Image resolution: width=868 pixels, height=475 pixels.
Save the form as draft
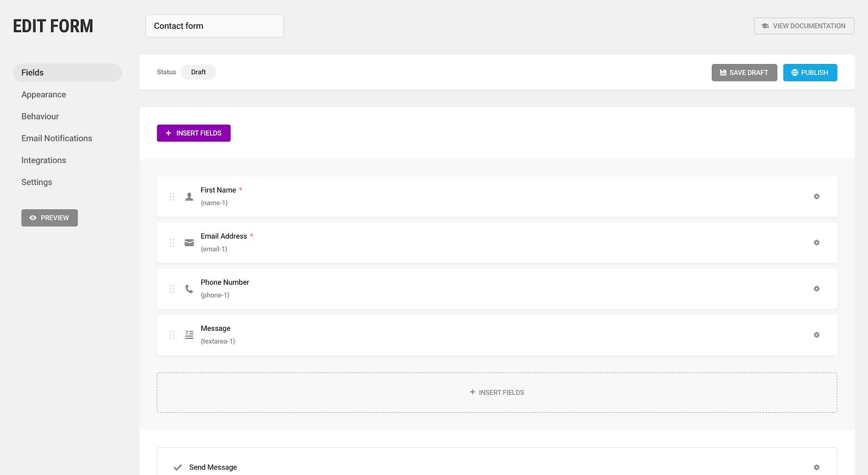point(744,73)
